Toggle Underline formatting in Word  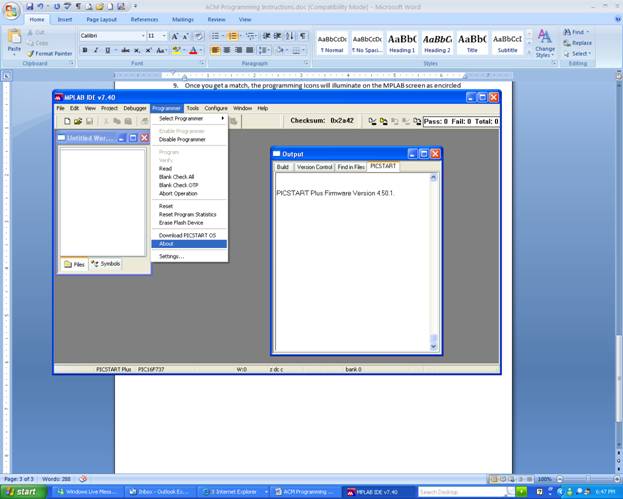(107, 50)
